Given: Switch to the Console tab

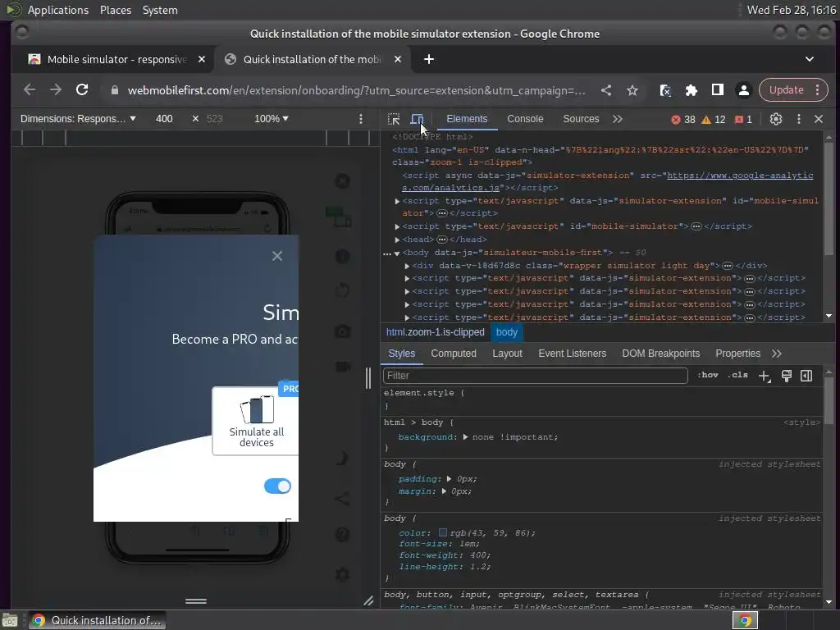Looking at the screenshot, I should [x=525, y=119].
